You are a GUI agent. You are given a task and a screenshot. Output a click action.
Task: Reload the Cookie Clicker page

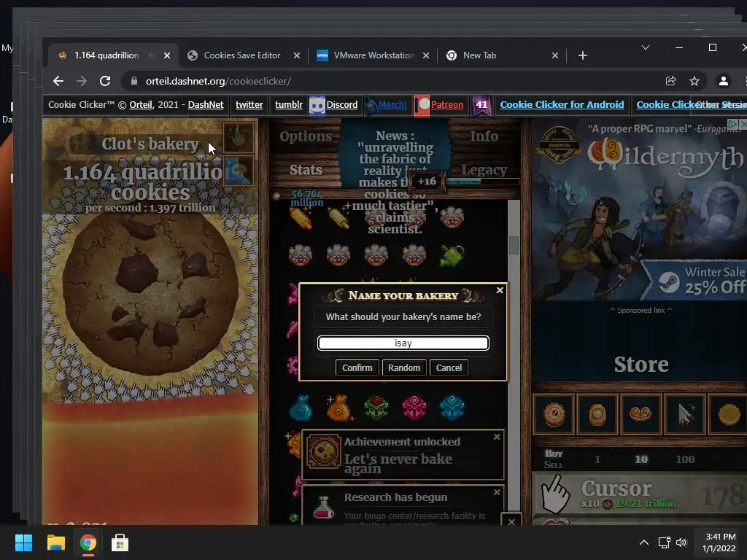(105, 81)
